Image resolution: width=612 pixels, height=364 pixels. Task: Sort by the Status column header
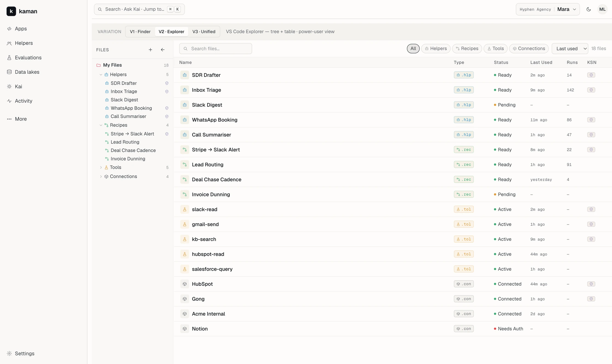pyautogui.click(x=501, y=62)
